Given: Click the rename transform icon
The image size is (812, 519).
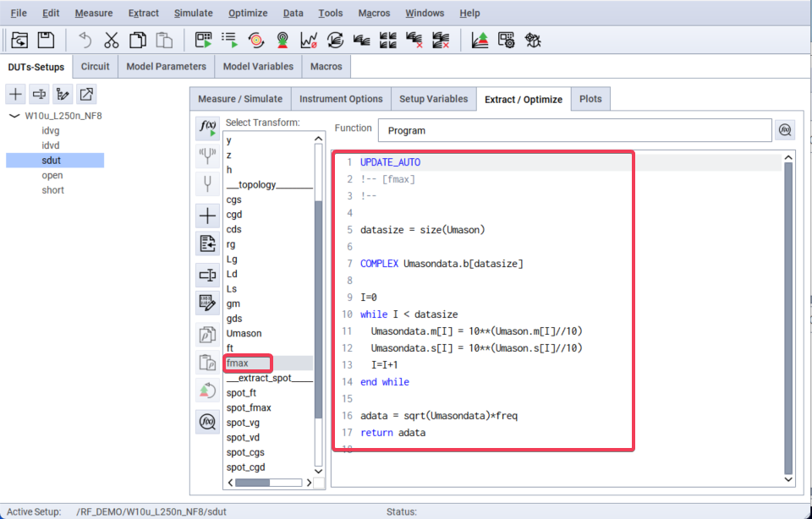Looking at the screenshot, I should coord(207,275).
